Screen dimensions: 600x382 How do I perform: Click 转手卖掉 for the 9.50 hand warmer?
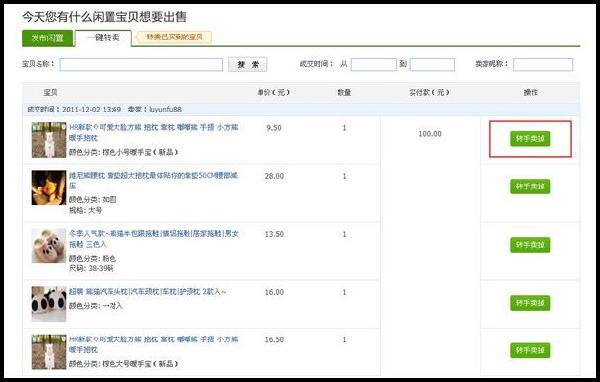coord(530,139)
